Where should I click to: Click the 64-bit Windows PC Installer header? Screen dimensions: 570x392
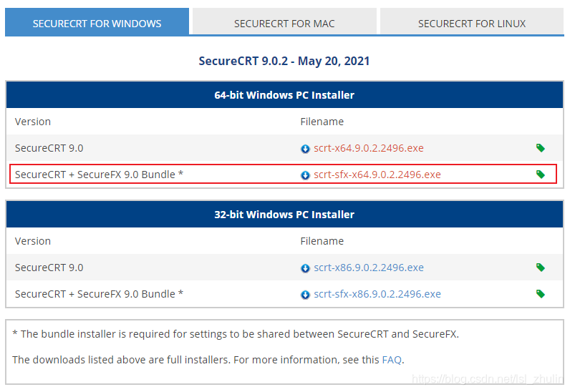(284, 95)
